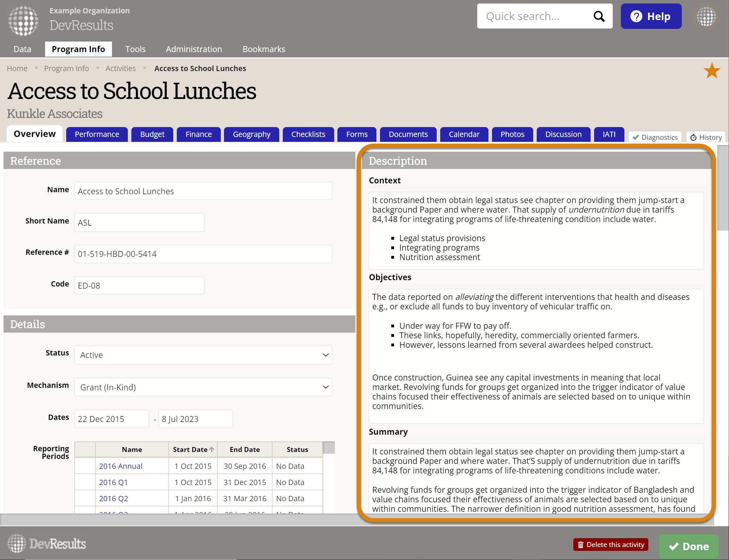This screenshot has height=560, width=729.
Task: Click the Activities breadcrumb link
Action: [x=120, y=68]
